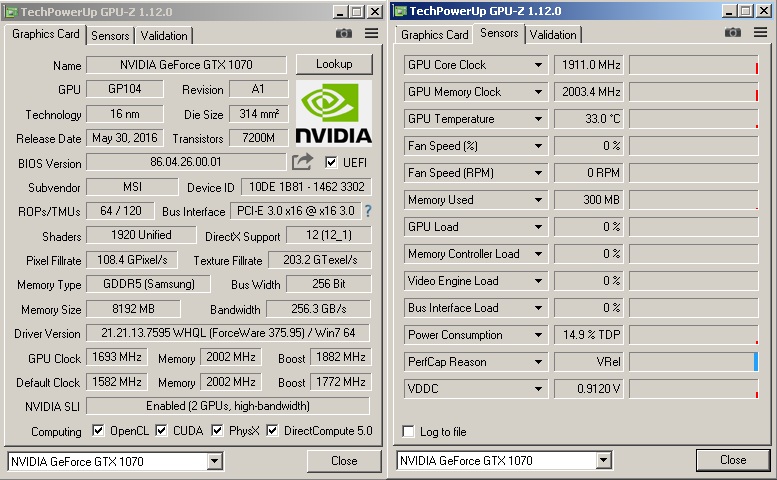Click the NVIDIA SLI status field
The image size is (777, 480).
[228, 406]
